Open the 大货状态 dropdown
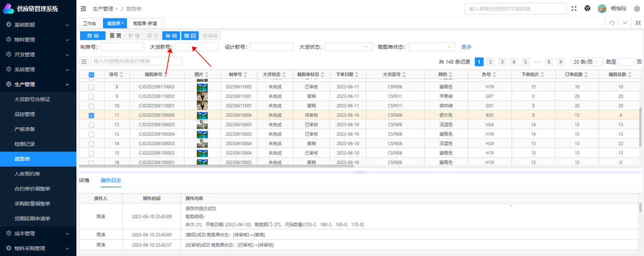 pyautogui.click(x=348, y=47)
